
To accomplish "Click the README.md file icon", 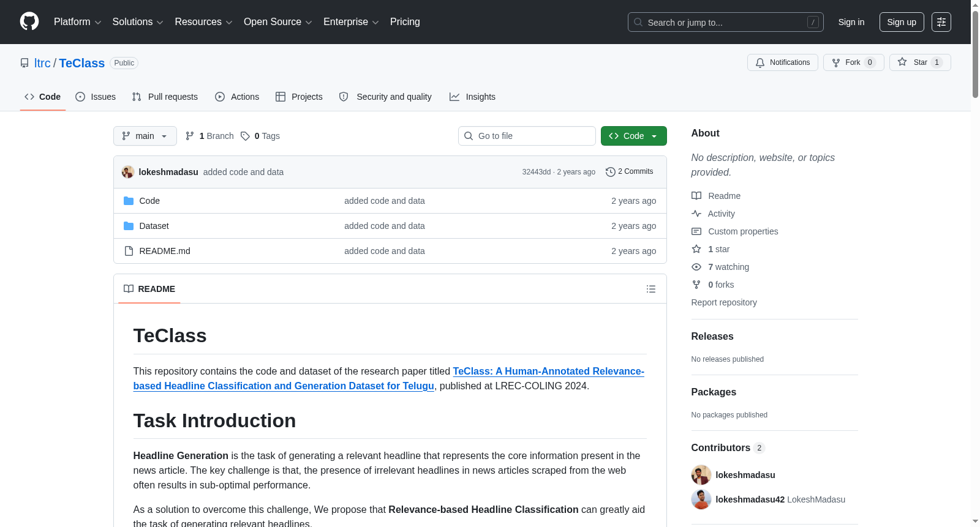I will (129, 251).
